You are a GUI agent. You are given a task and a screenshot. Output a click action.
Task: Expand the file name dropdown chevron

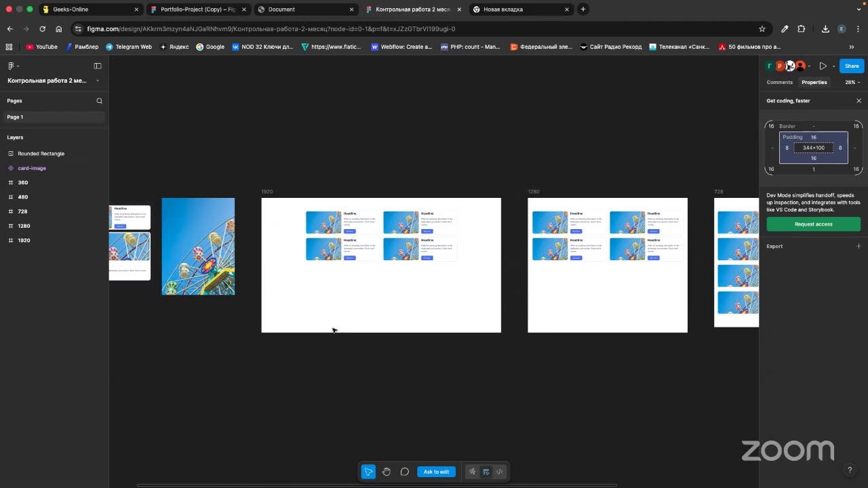98,81
